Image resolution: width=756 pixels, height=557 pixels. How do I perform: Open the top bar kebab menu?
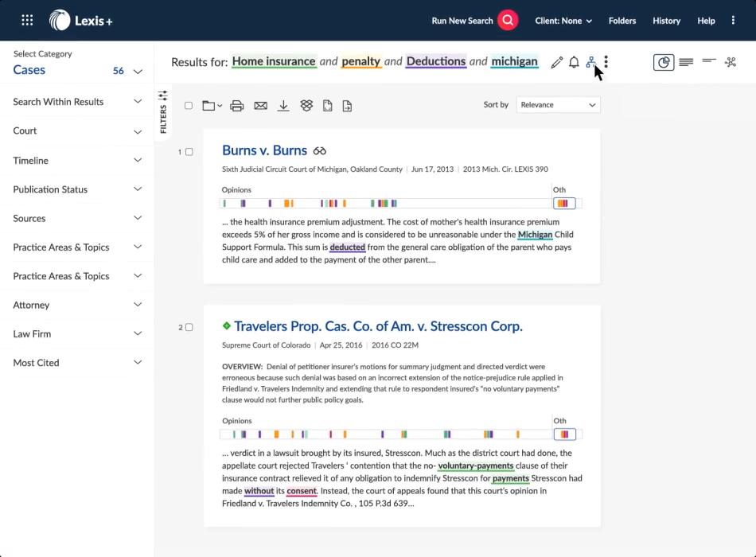pyautogui.click(x=733, y=20)
